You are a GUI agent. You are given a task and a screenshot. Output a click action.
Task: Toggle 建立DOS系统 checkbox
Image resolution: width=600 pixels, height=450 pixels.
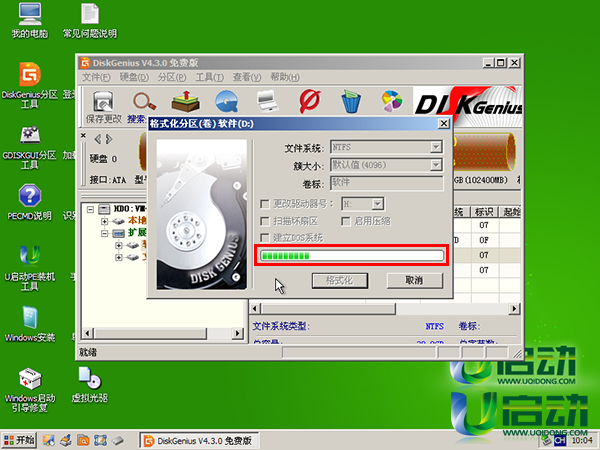[264, 238]
